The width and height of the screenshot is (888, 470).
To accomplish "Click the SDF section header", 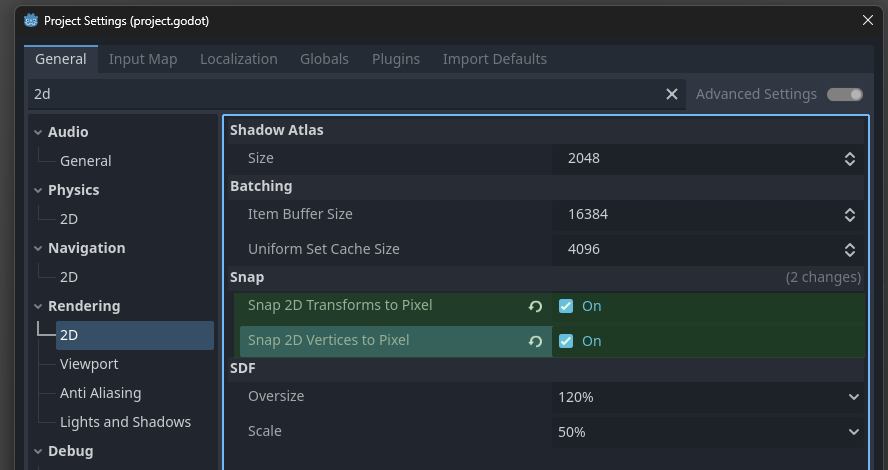I will tap(242, 369).
